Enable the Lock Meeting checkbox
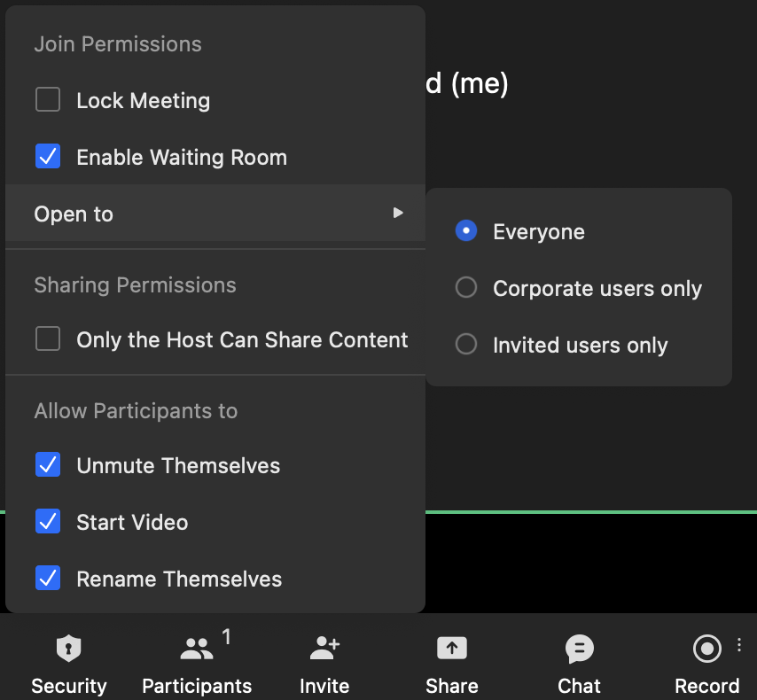 pyautogui.click(x=48, y=100)
